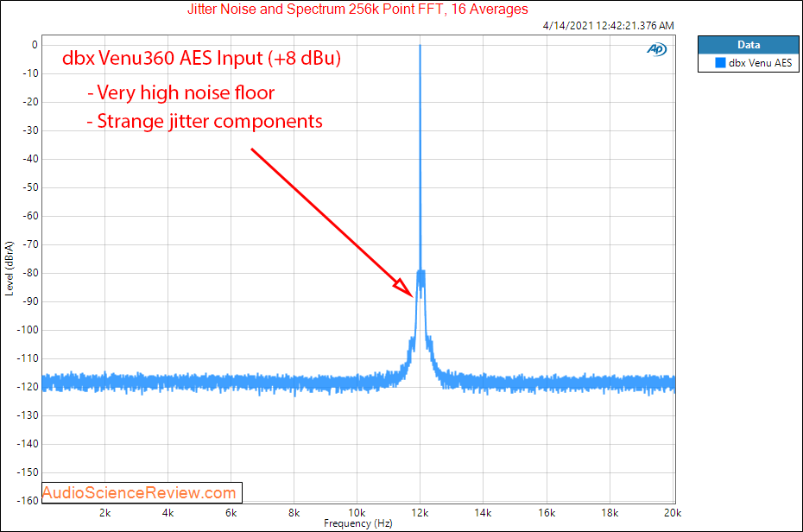Click the 10k frequency tick label

pos(357,513)
